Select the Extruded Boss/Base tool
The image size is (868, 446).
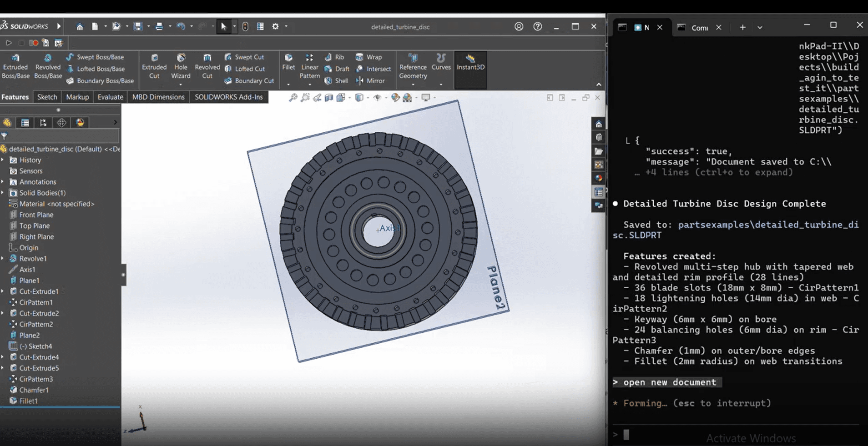15,66
